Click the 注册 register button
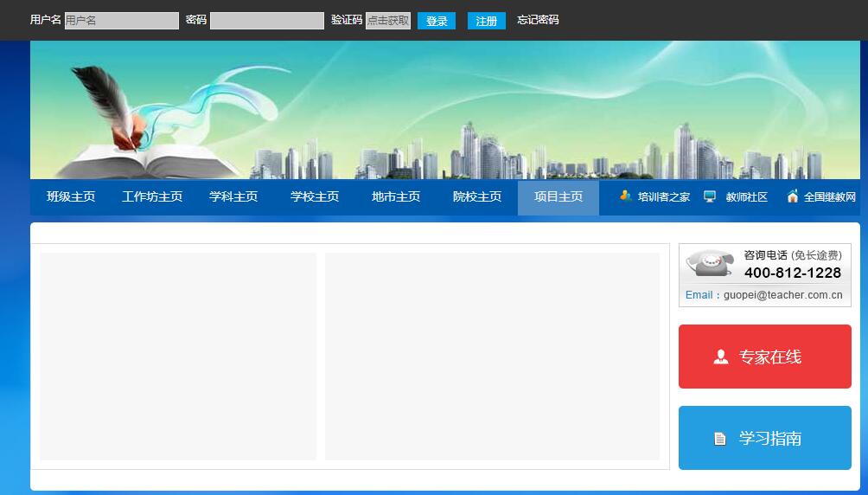The height and width of the screenshot is (495, 868). click(487, 21)
